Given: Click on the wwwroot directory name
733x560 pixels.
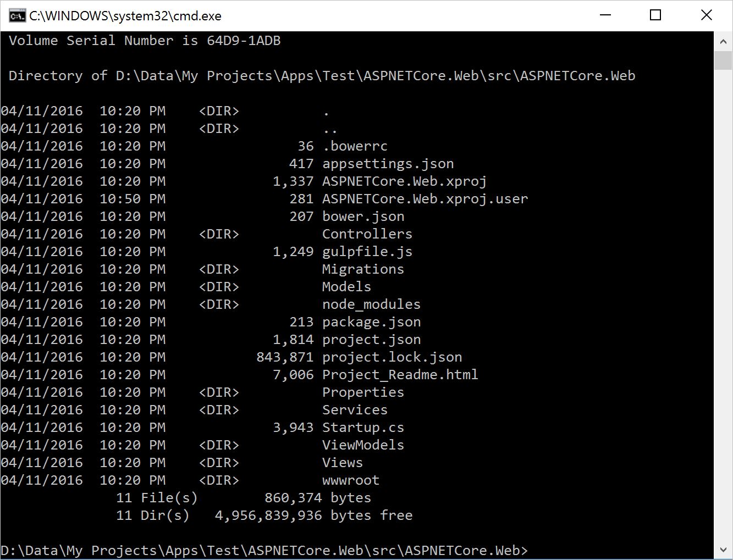Looking at the screenshot, I should (x=350, y=480).
